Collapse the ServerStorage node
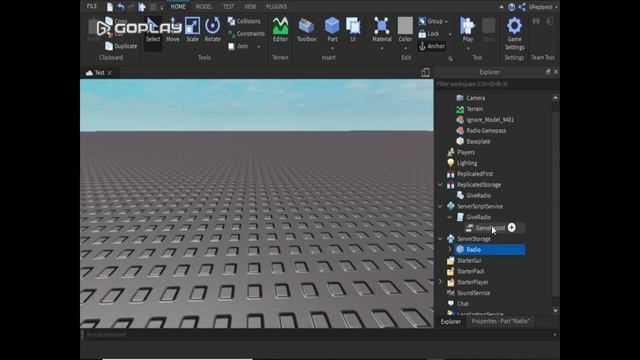Viewport: 640px width, 360px height. click(440, 239)
